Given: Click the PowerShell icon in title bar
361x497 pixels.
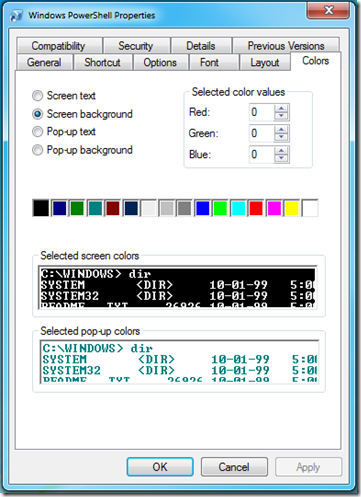Looking at the screenshot, I should (x=16, y=15).
